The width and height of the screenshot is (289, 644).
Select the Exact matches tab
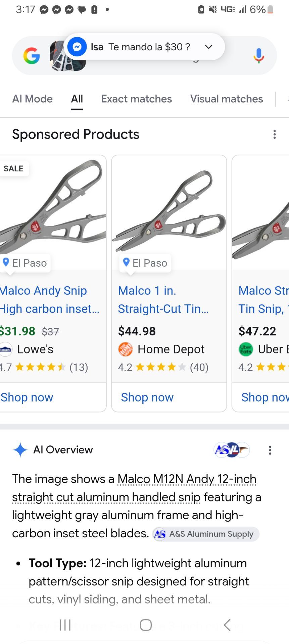[137, 99]
